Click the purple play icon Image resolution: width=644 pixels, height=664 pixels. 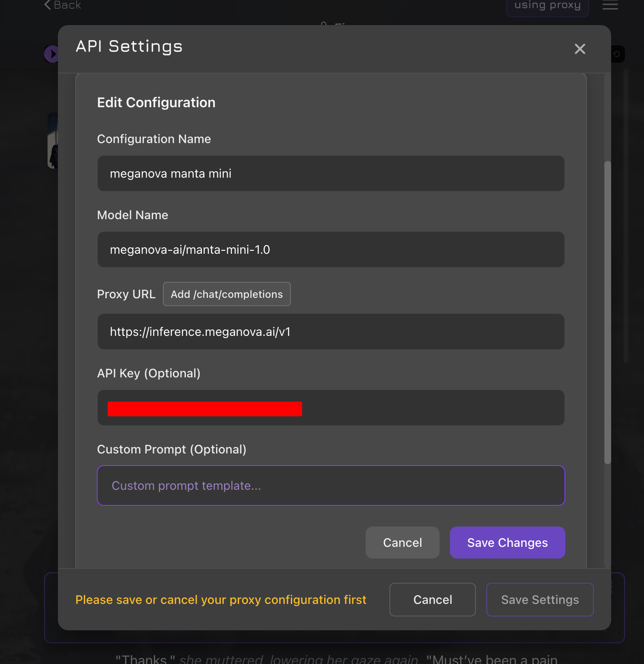pos(51,54)
